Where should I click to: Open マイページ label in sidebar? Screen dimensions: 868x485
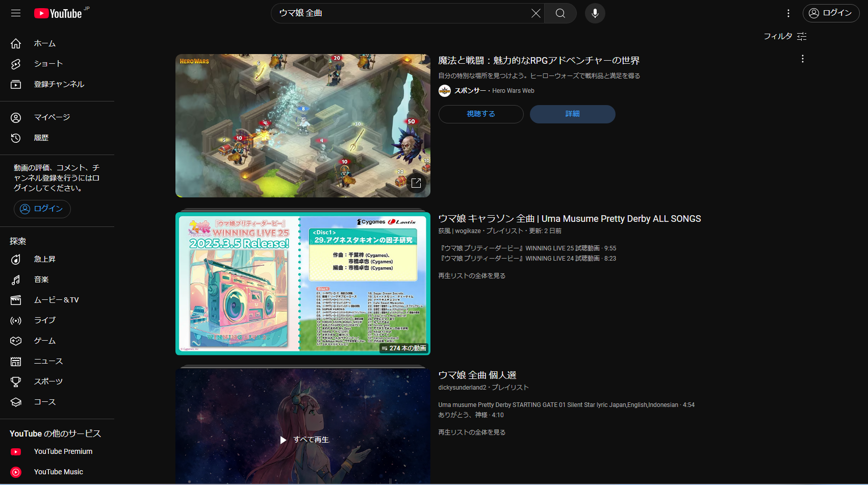(x=52, y=117)
